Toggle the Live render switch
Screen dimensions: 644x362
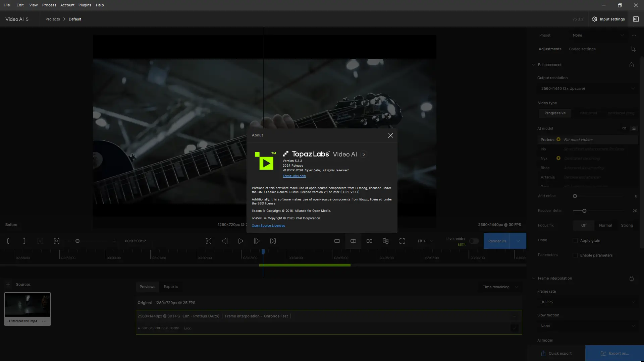click(474, 241)
